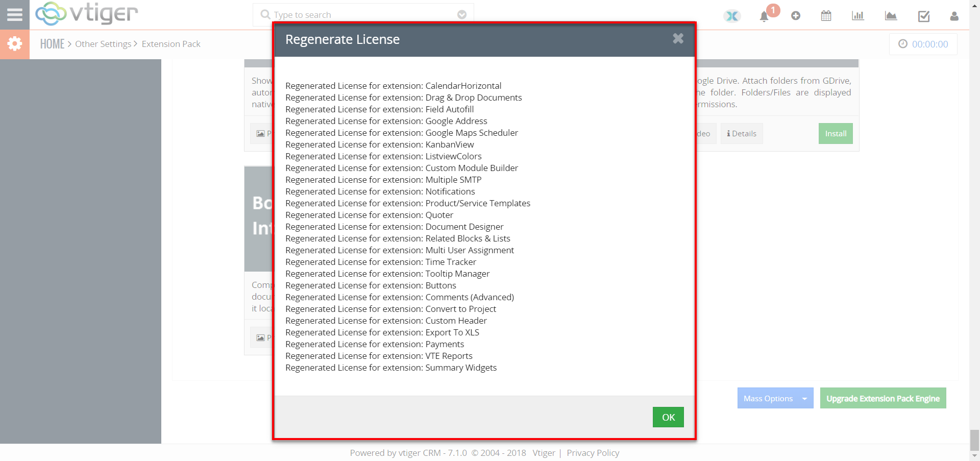980x461 pixels.
Task: Confirm with the OK button
Action: [668, 417]
